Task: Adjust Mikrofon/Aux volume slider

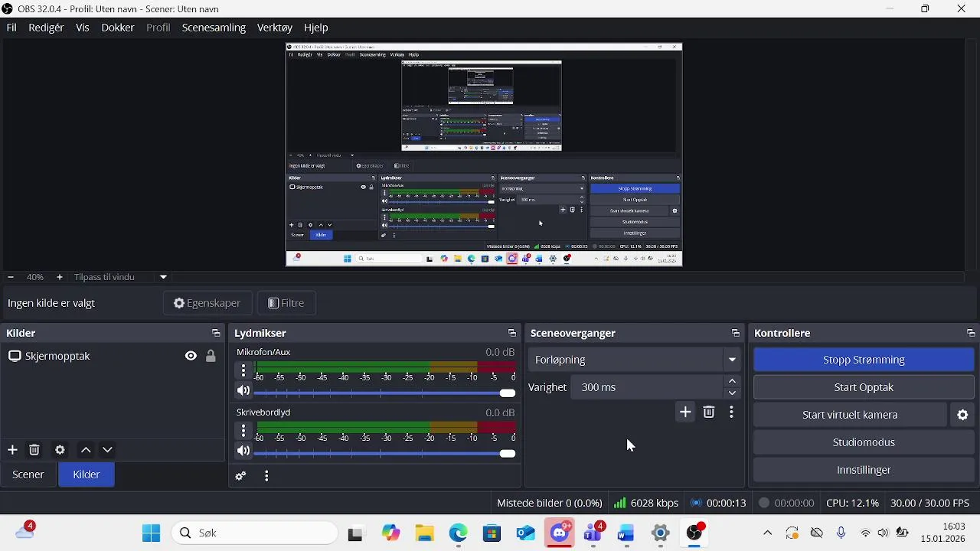Action: (385, 393)
